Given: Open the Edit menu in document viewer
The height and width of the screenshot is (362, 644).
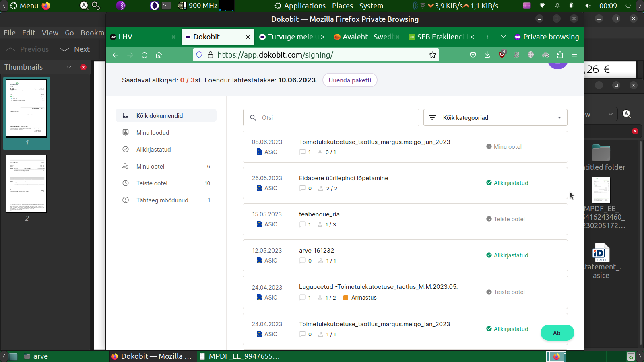Looking at the screenshot, I should coord(29,33).
